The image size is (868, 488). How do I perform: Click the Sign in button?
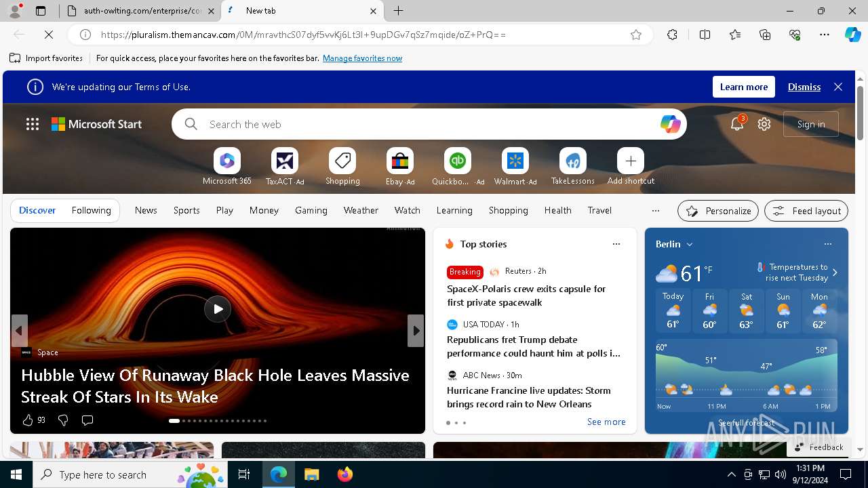tap(811, 124)
